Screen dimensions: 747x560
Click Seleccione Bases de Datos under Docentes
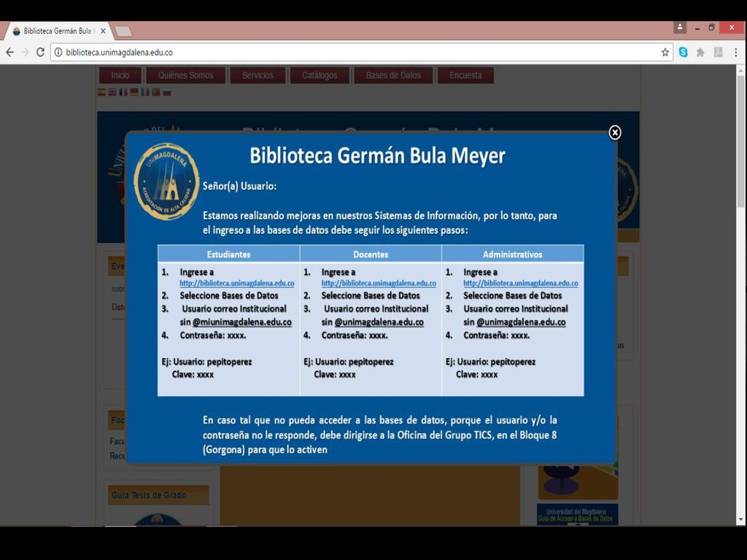pyautogui.click(x=371, y=295)
